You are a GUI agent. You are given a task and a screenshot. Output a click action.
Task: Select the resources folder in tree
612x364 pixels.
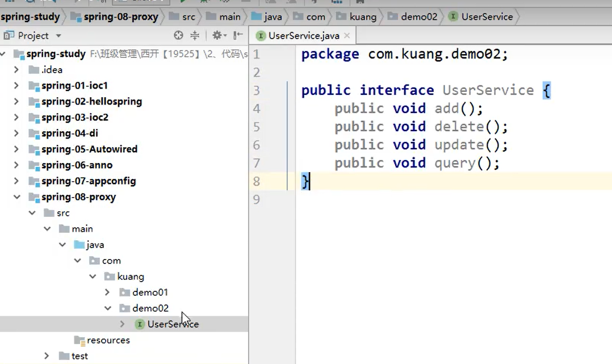coord(108,340)
